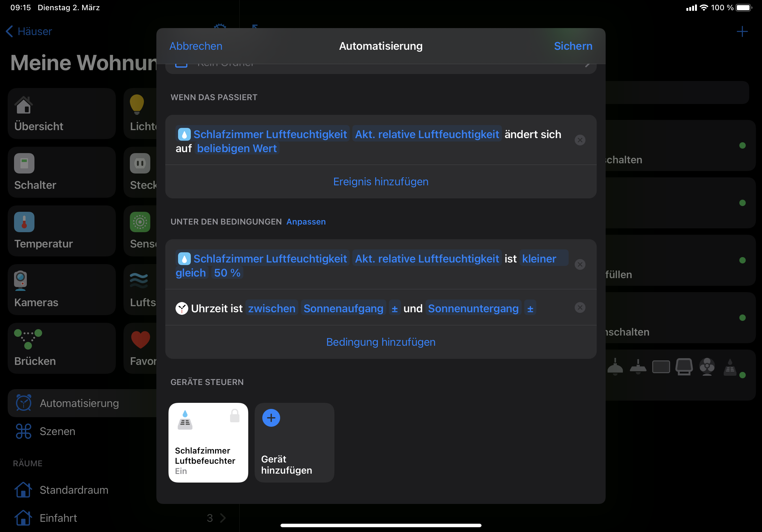
Task: Tap Abbrechen to cancel
Action: click(x=196, y=46)
